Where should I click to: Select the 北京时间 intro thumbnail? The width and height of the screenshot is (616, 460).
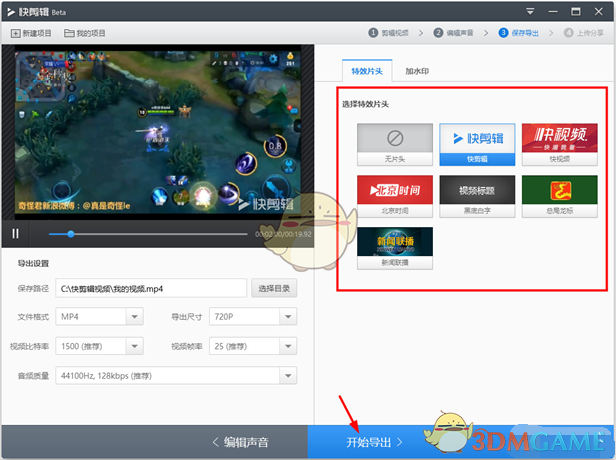[x=395, y=196]
